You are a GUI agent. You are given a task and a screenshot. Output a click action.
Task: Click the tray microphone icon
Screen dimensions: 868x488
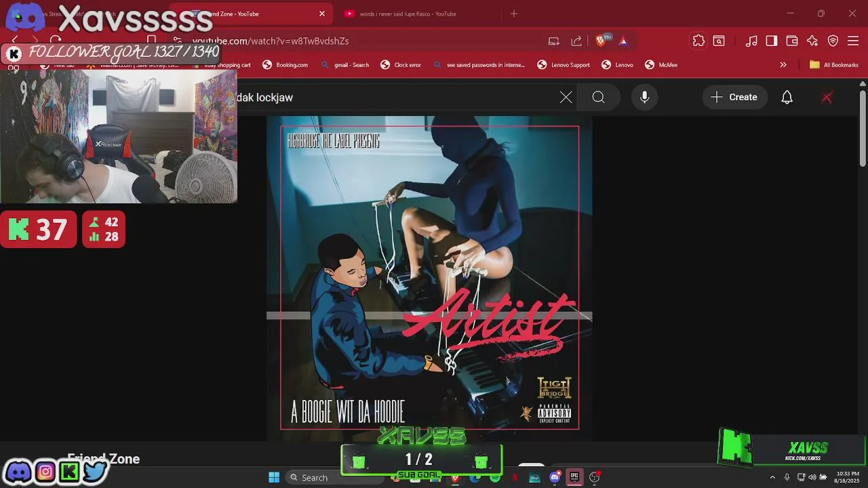[x=787, y=478]
